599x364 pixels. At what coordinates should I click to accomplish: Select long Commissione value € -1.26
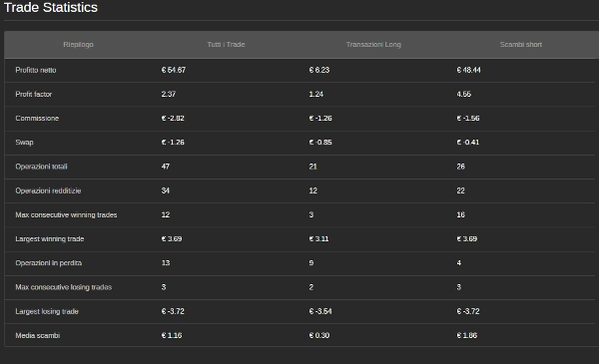pyautogui.click(x=320, y=119)
